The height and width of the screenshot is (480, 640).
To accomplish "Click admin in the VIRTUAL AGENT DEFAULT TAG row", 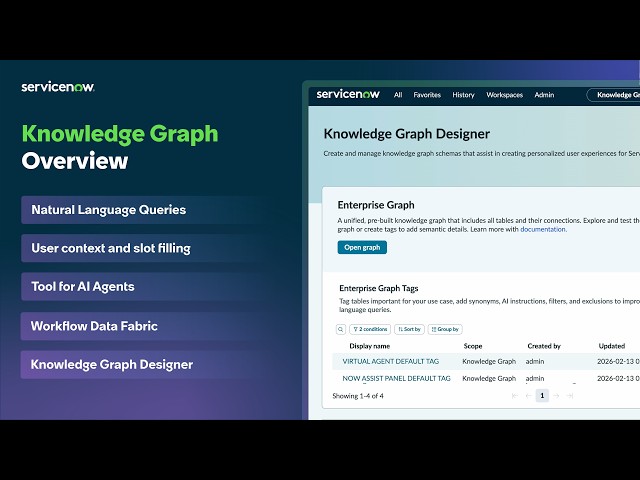I will [x=535, y=362].
